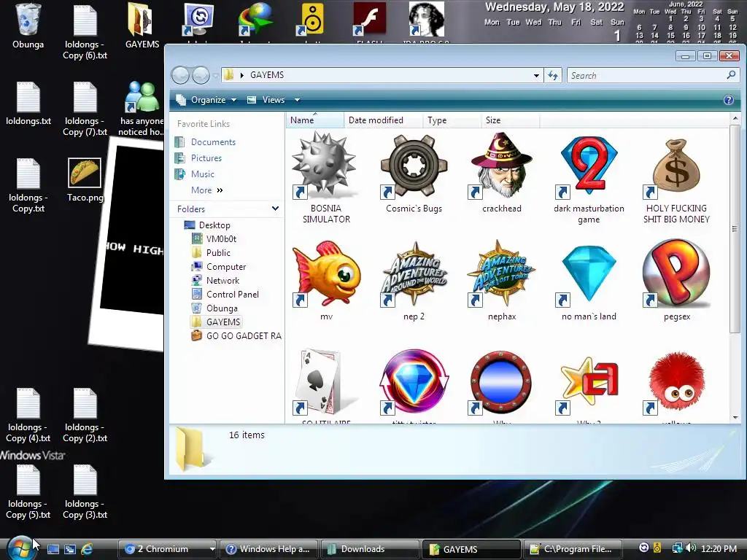Viewport: 747px width, 560px height.
Task: Select the no man's land diamond icon
Action: 589,273
